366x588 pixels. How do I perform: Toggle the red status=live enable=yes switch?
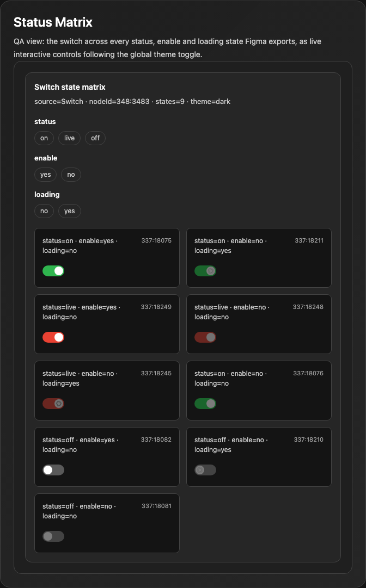[53, 337]
